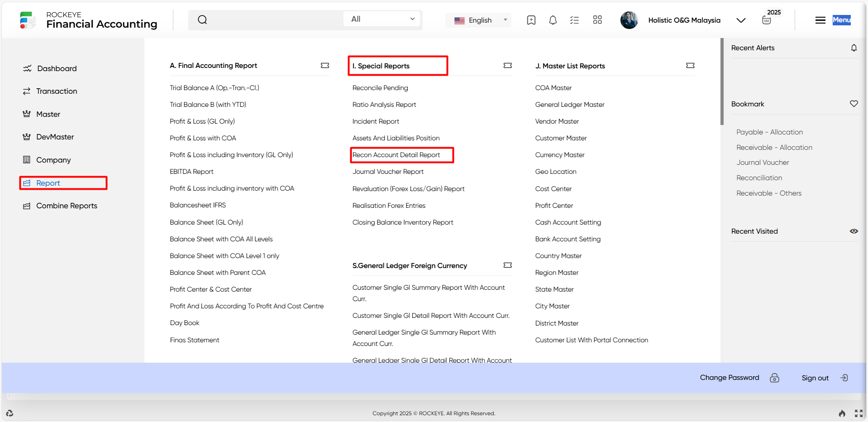
Task: Open Balancesheet IFRS
Action: click(198, 205)
